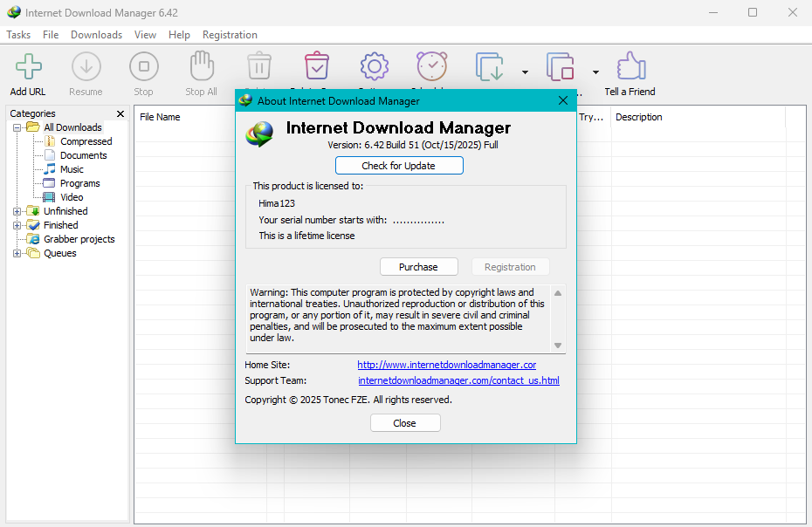
Task: Open the View menu
Action: click(x=145, y=35)
